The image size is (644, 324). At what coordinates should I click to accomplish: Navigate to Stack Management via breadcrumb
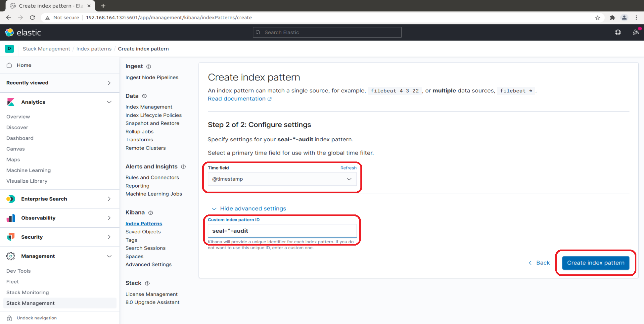tap(46, 49)
